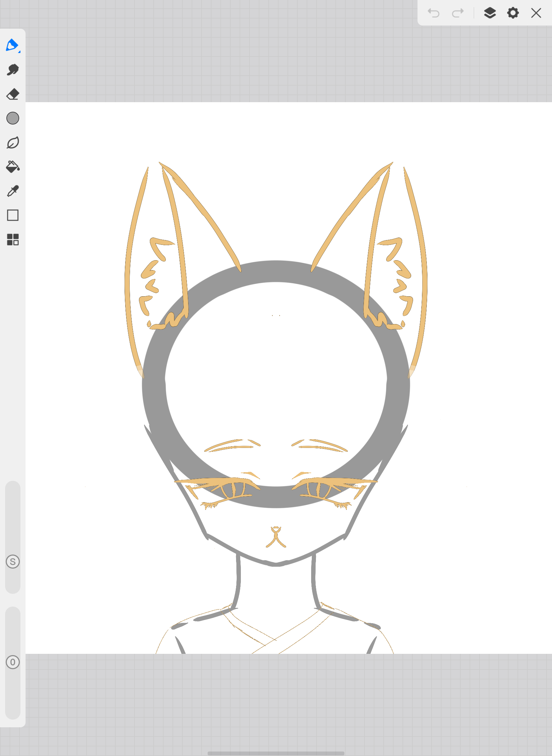Select the blue Pencil drawing tool
Image resolution: width=552 pixels, height=756 pixels.
pyautogui.click(x=12, y=45)
